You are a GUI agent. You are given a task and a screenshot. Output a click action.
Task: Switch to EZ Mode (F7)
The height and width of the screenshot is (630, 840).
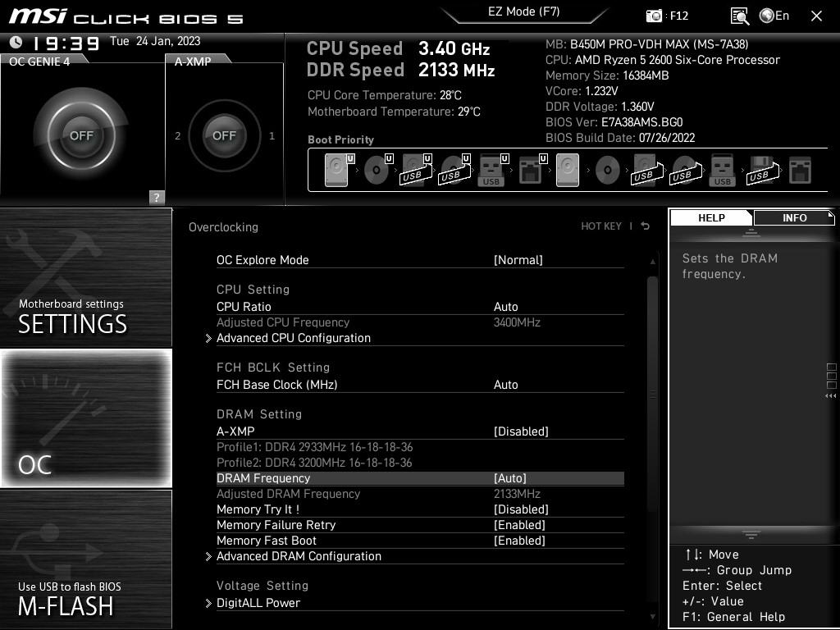[x=524, y=12]
